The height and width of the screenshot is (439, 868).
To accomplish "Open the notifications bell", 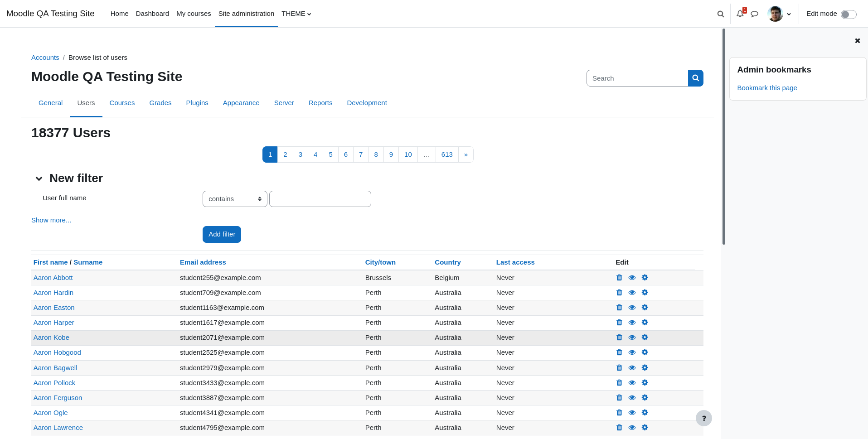I will pos(740,14).
